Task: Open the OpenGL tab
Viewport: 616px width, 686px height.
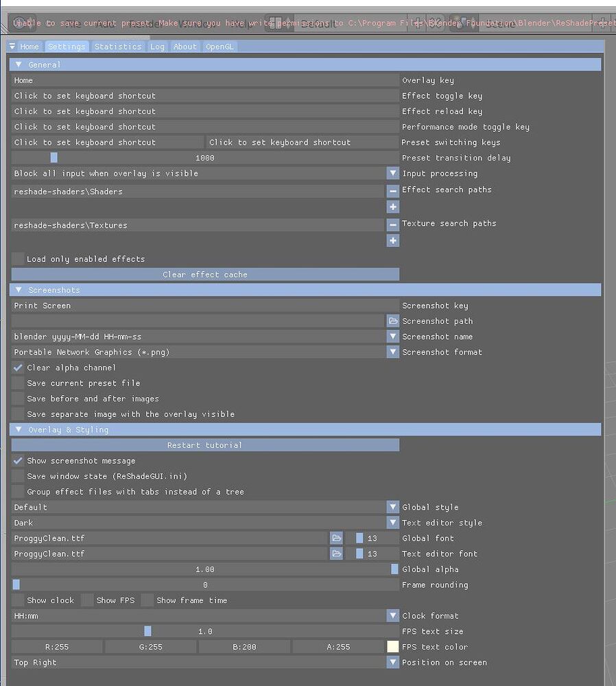Action: click(x=220, y=47)
